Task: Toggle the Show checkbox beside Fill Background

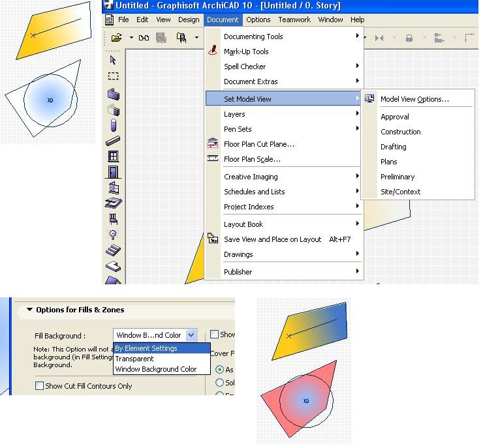Action: [x=214, y=334]
